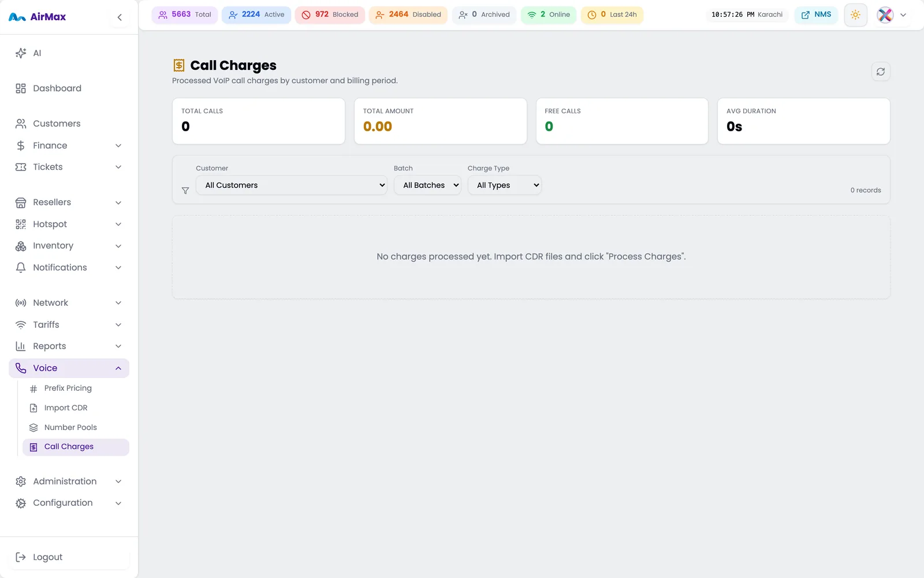The width and height of the screenshot is (924, 578).
Task: Collapse the Voice menu chevron
Action: point(118,368)
